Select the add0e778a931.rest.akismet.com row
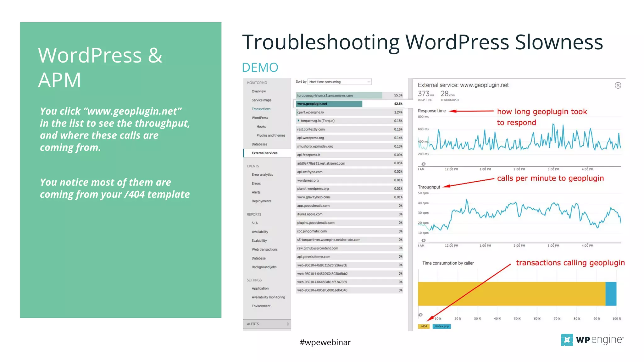The height and width of the screenshot is (362, 644). 349,163
